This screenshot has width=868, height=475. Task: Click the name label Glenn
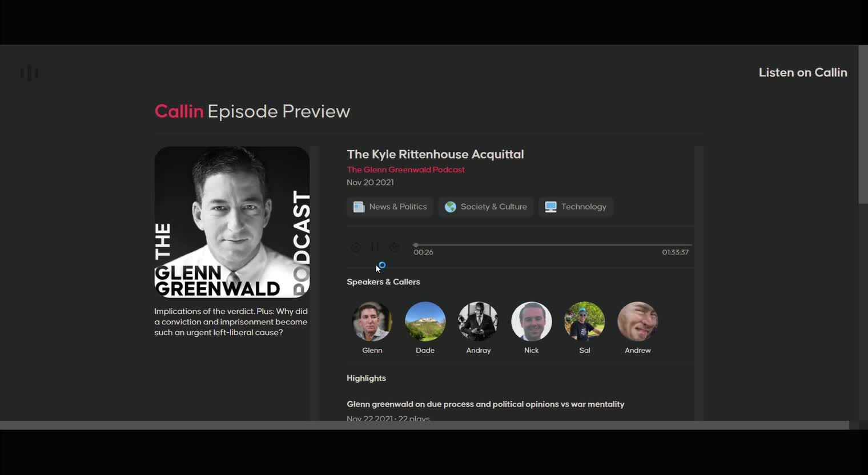(x=372, y=351)
